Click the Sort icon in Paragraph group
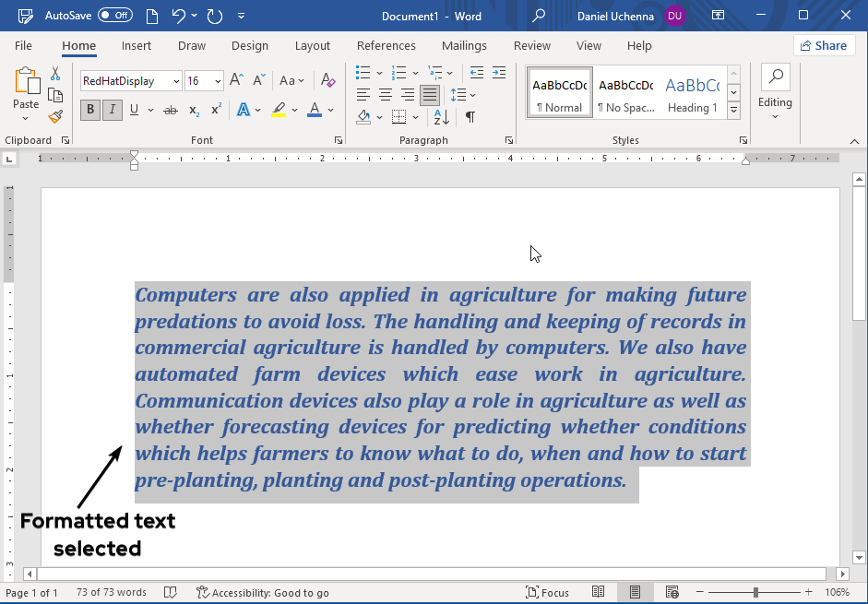The image size is (868, 604). tap(440, 117)
